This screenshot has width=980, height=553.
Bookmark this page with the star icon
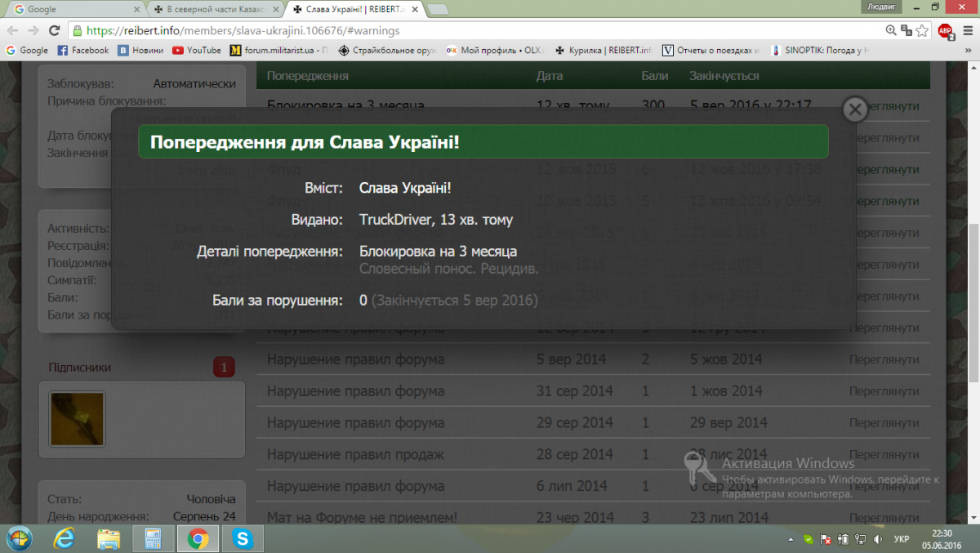click(922, 30)
